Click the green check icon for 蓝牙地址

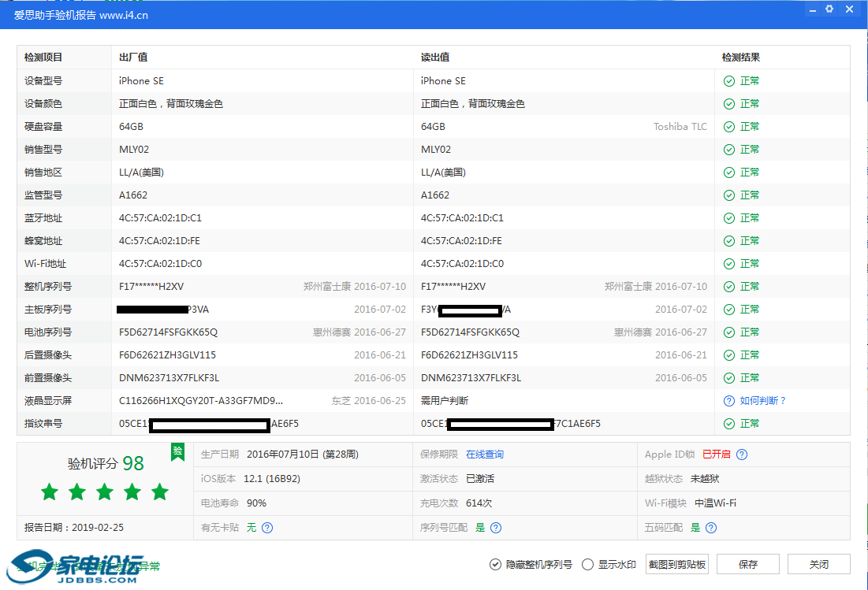tap(729, 218)
